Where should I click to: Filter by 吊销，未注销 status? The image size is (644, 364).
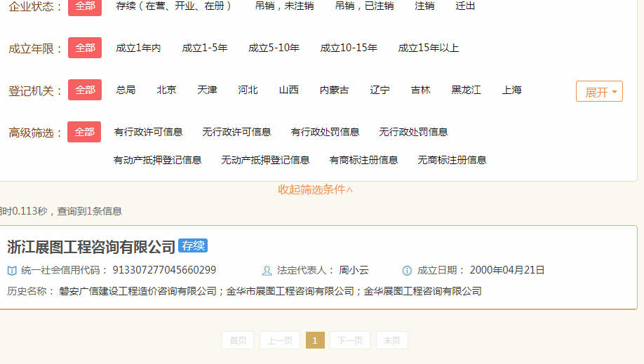284,6
